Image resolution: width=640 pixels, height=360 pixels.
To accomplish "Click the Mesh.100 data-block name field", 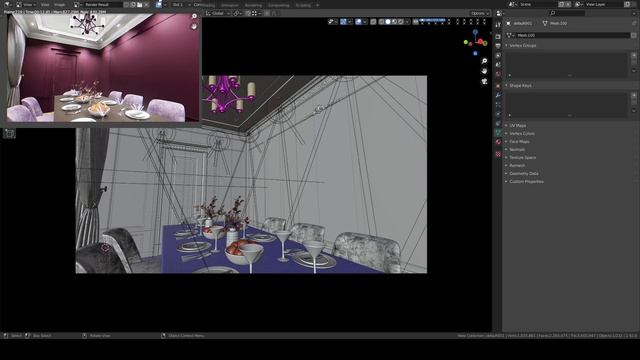I will coord(572,36).
